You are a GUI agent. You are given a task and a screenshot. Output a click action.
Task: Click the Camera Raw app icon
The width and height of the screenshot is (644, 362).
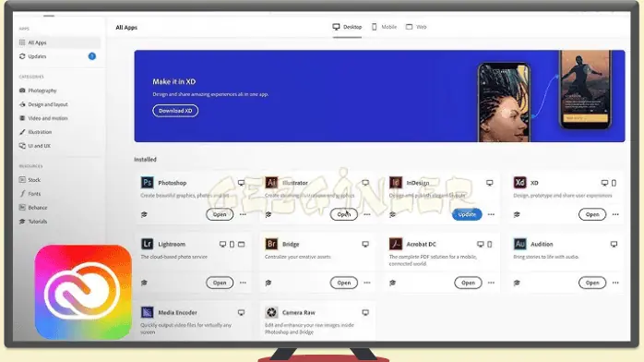tap(271, 312)
